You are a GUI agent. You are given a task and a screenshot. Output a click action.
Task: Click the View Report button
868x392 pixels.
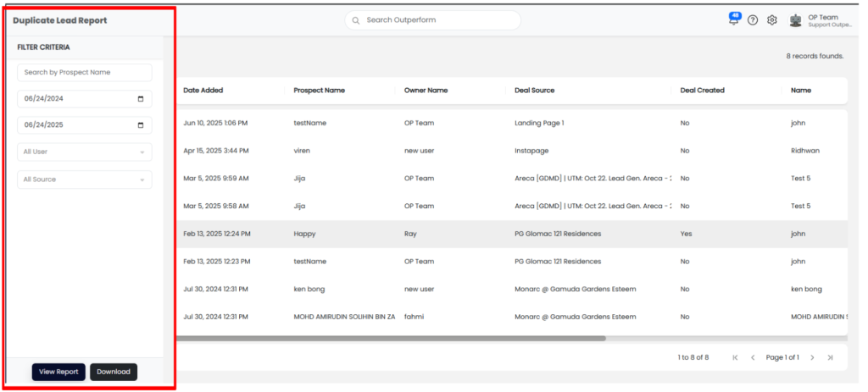(x=58, y=372)
